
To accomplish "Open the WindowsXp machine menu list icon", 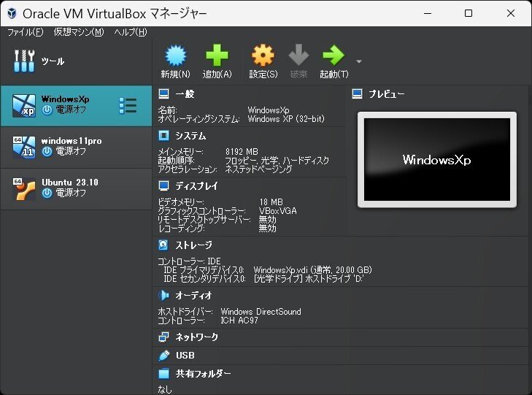I will coord(128,106).
